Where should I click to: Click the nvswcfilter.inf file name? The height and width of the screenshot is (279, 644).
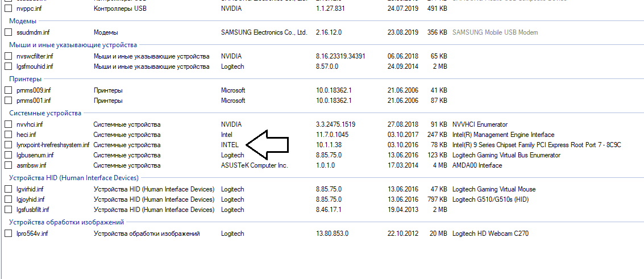(35, 56)
